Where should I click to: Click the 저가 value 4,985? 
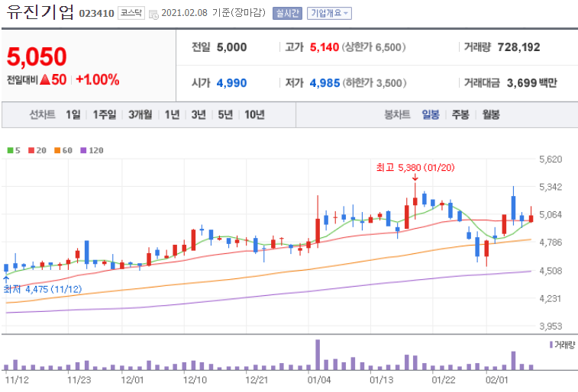point(325,83)
